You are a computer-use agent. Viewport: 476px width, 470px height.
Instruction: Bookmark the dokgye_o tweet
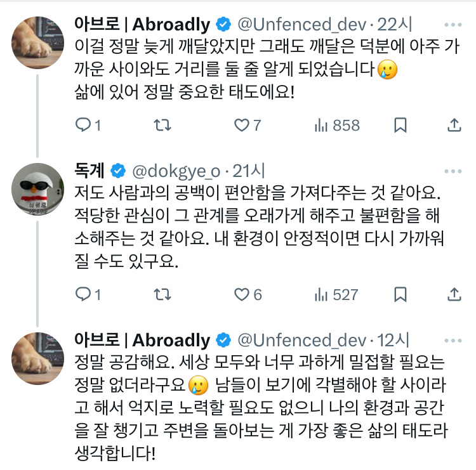(400, 294)
